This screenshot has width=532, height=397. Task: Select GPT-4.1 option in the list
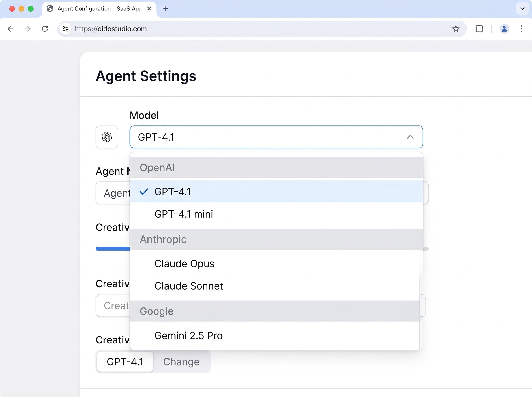[x=276, y=192]
